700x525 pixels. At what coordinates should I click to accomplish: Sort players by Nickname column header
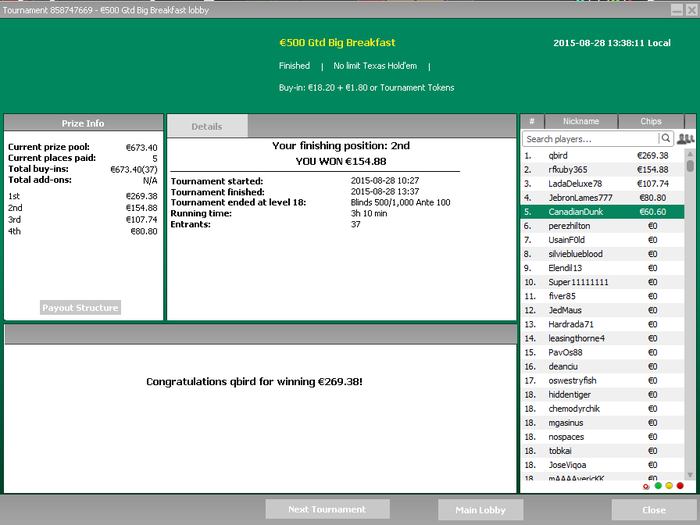click(581, 121)
